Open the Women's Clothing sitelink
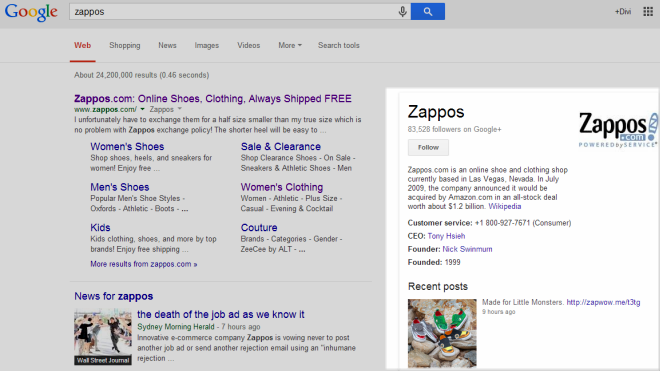 click(x=282, y=187)
